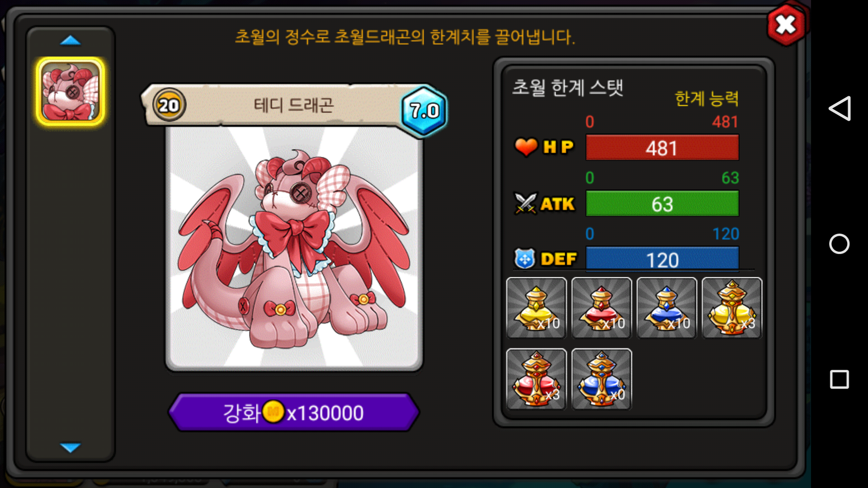This screenshot has width=868, height=488.
Task: Click the red HP 481 bar
Action: pyautogui.click(x=662, y=148)
